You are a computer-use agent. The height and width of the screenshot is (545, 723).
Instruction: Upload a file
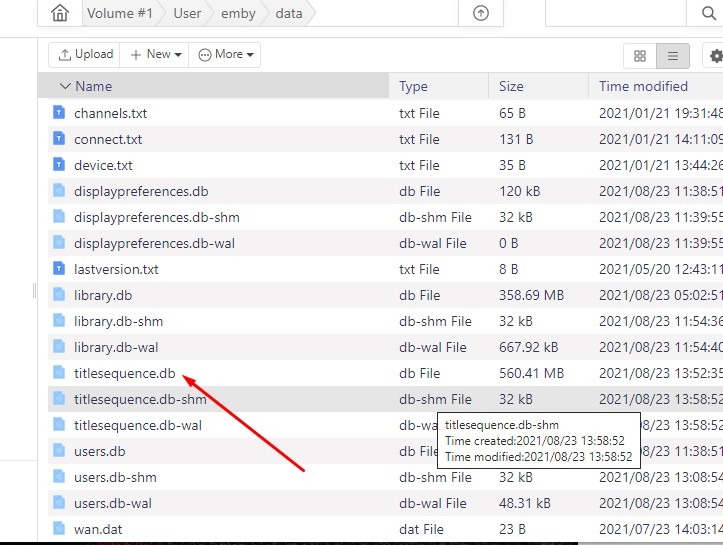pos(85,54)
